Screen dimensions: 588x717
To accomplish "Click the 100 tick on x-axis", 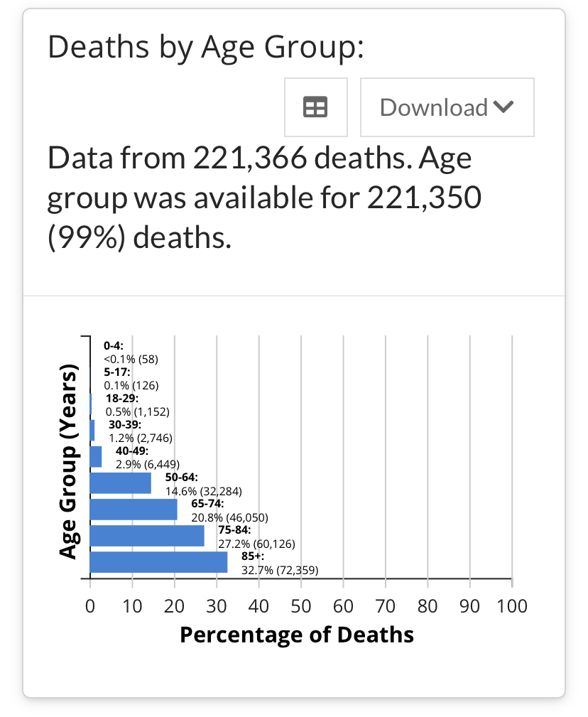I will coord(512,606).
